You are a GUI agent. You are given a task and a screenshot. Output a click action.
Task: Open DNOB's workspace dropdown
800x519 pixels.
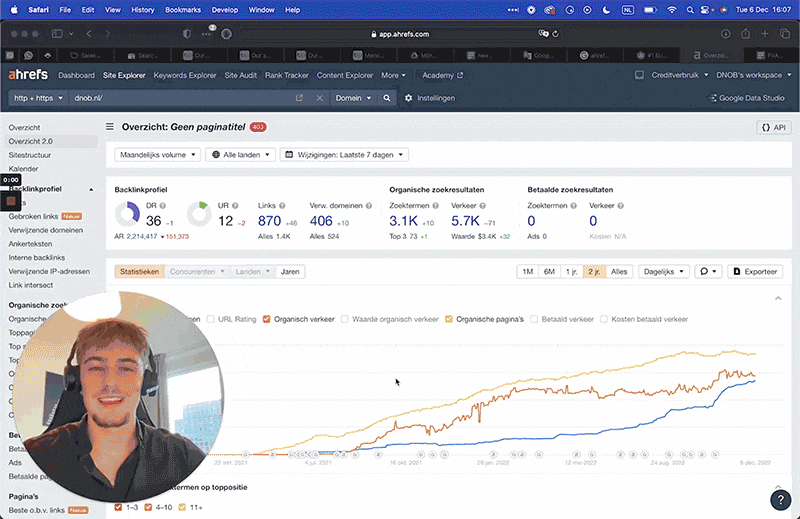coord(754,75)
